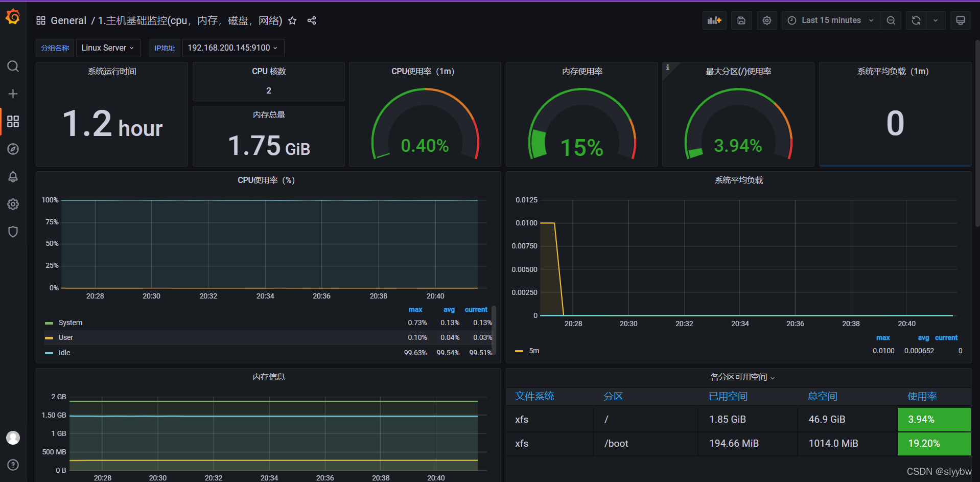Sort table by 文件系统 column header

click(x=534, y=396)
